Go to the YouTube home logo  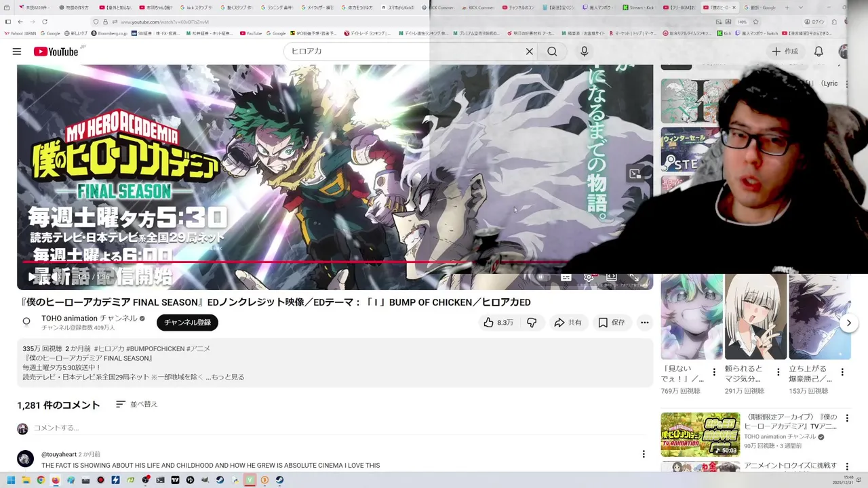[x=56, y=52]
